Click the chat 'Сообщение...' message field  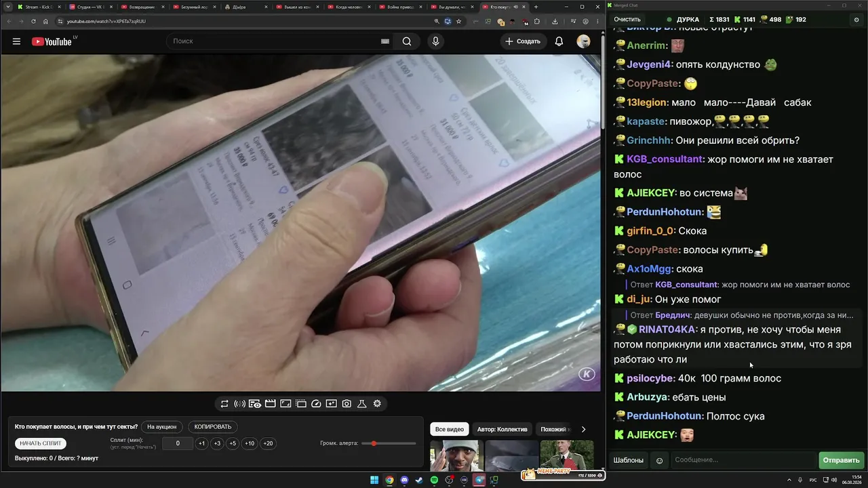pos(743,461)
